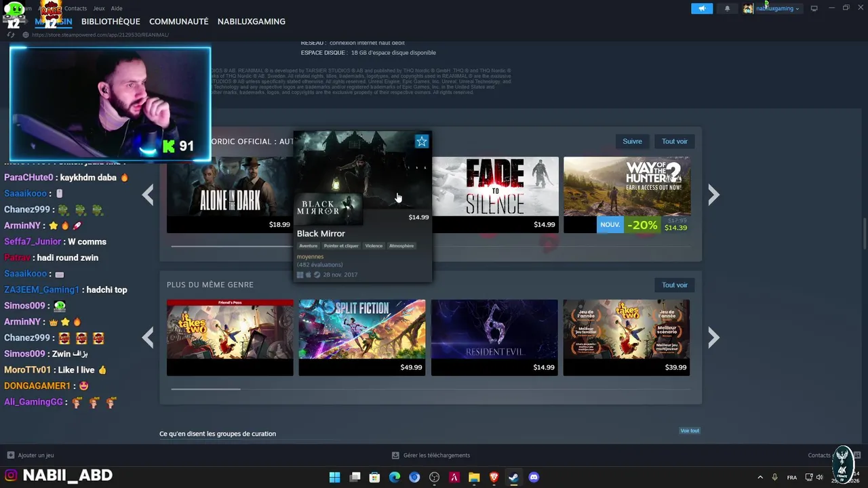Switch to Big Picture mode with the monitor icon
This screenshot has width=868, height=488.
coord(814,8)
